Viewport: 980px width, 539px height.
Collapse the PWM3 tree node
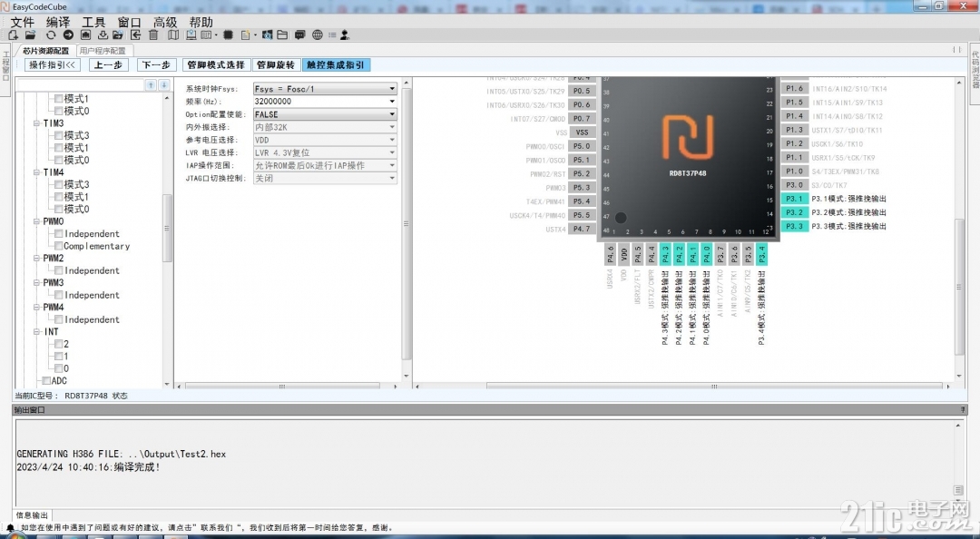(37, 282)
